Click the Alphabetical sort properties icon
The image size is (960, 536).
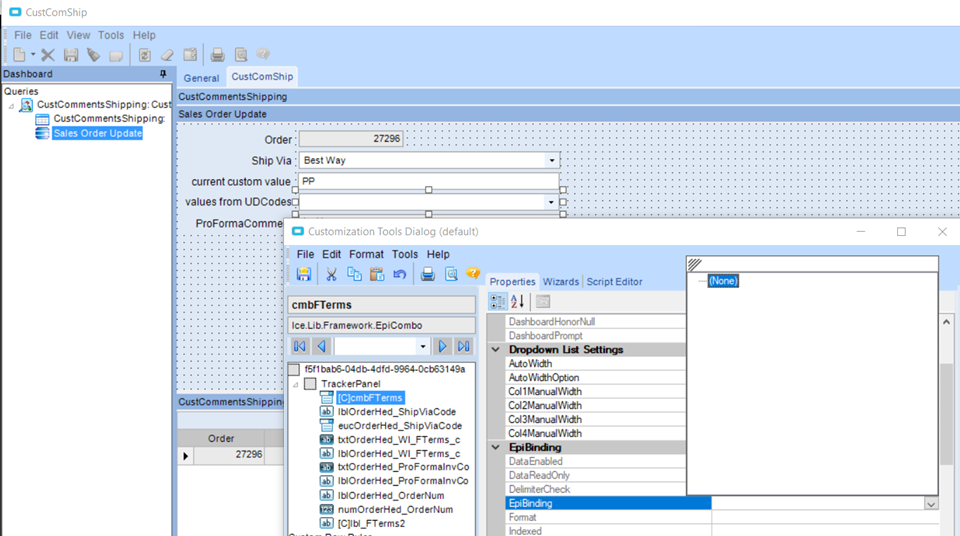tap(518, 301)
